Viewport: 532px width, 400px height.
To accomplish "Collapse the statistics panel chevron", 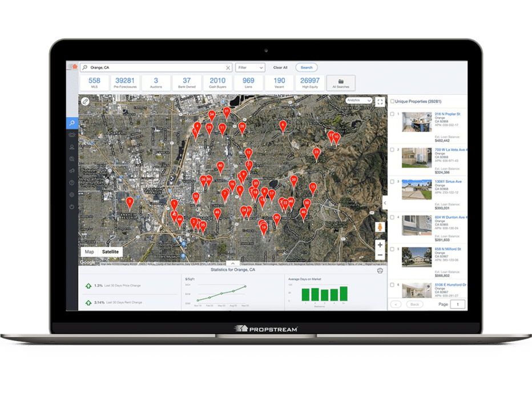I will click(x=233, y=263).
